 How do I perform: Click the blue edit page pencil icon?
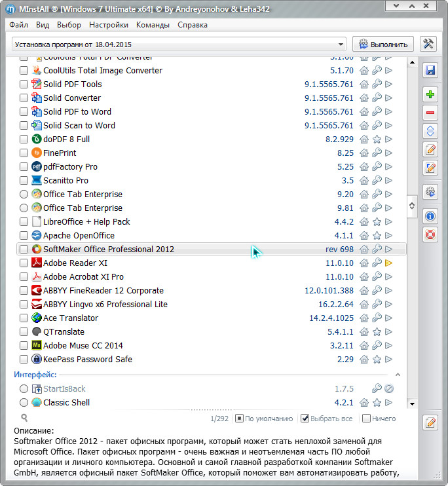tap(430, 168)
